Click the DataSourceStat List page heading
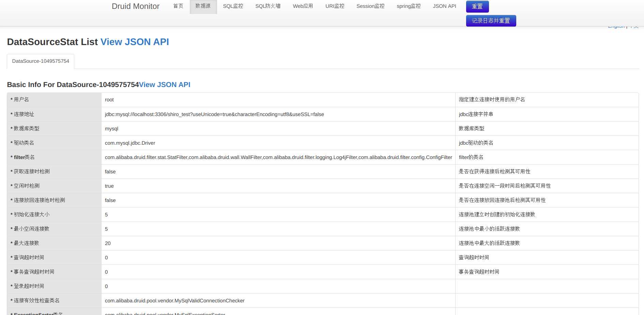This screenshot has width=644, height=315. (x=52, y=42)
